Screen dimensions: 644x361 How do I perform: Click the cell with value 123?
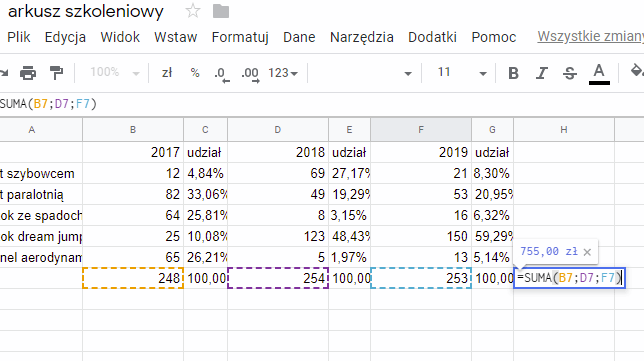[x=278, y=236]
